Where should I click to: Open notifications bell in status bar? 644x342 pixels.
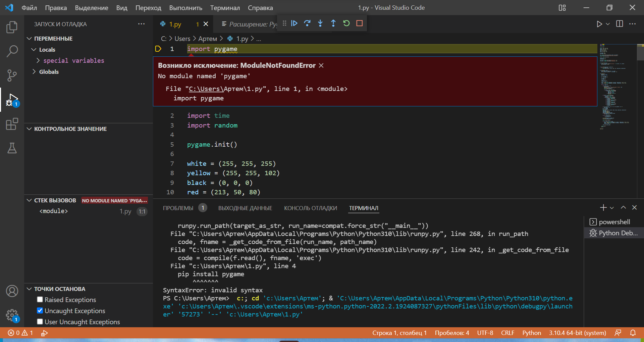(633, 333)
